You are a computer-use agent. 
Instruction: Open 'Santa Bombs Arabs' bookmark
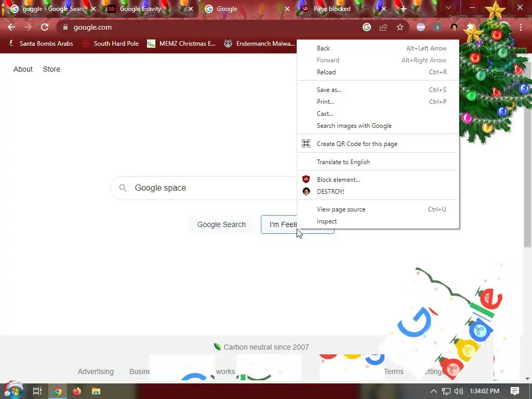[x=41, y=44]
